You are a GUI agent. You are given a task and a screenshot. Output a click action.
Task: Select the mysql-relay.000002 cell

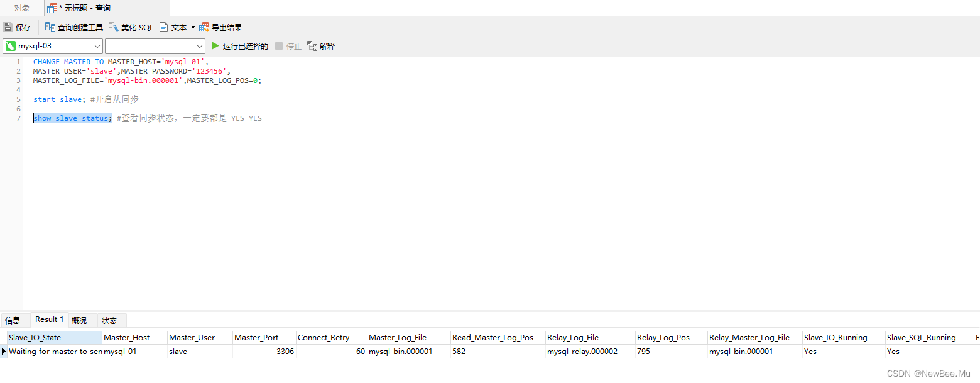pos(590,352)
